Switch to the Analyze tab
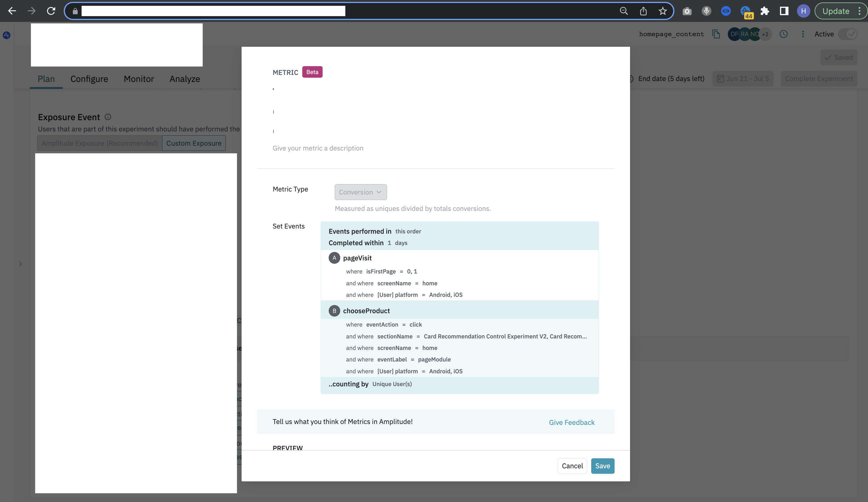Viewport: 868px width, 502px height. [185, 79]
